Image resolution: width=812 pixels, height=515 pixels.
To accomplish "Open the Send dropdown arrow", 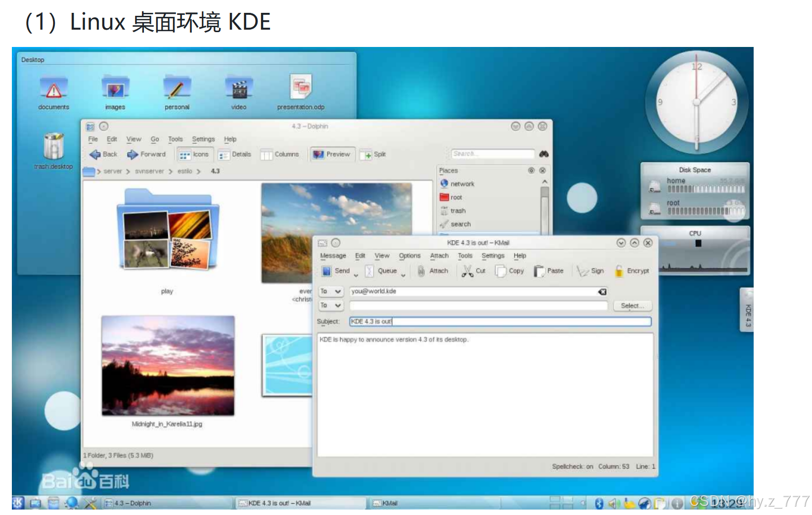I will click(x=356, y=275).
